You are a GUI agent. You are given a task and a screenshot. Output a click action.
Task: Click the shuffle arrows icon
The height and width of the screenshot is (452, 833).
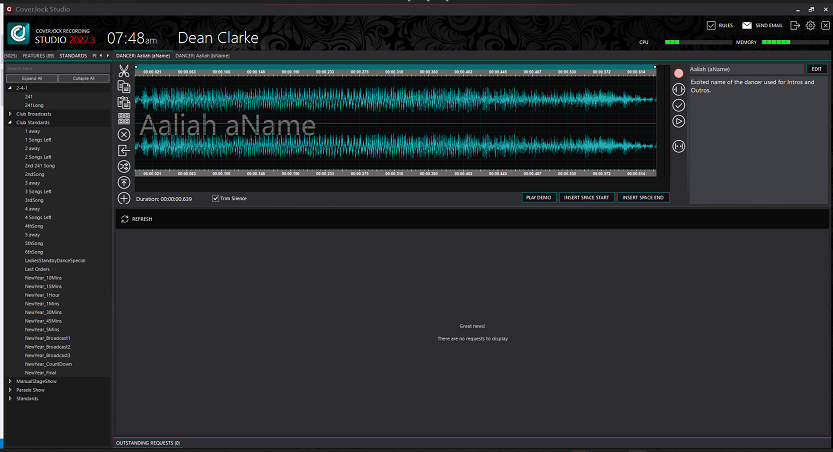click(124, 166)
